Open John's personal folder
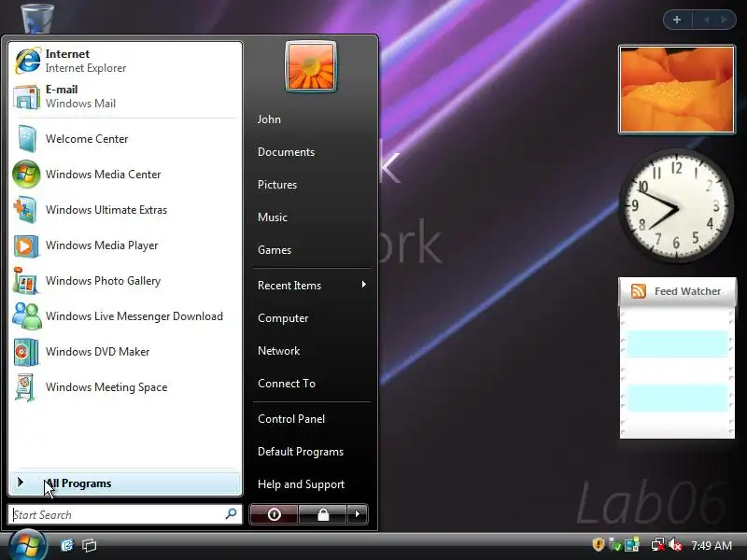 [x=269, y=119]
